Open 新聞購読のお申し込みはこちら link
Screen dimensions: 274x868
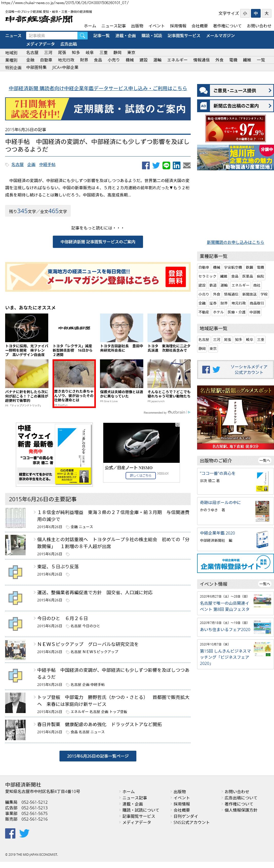[x=235, y=242]
